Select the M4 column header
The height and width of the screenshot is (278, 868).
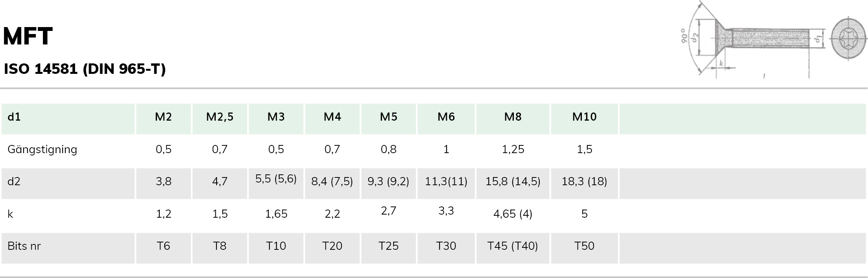pyautogui.click(x=332, y=117)
